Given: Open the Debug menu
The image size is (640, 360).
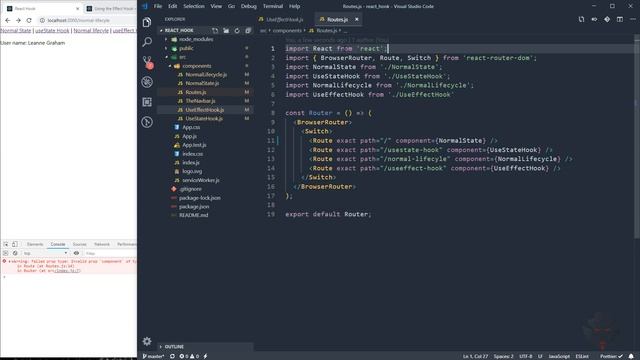Looking at the screenshot, I should (x=249, y=6).
